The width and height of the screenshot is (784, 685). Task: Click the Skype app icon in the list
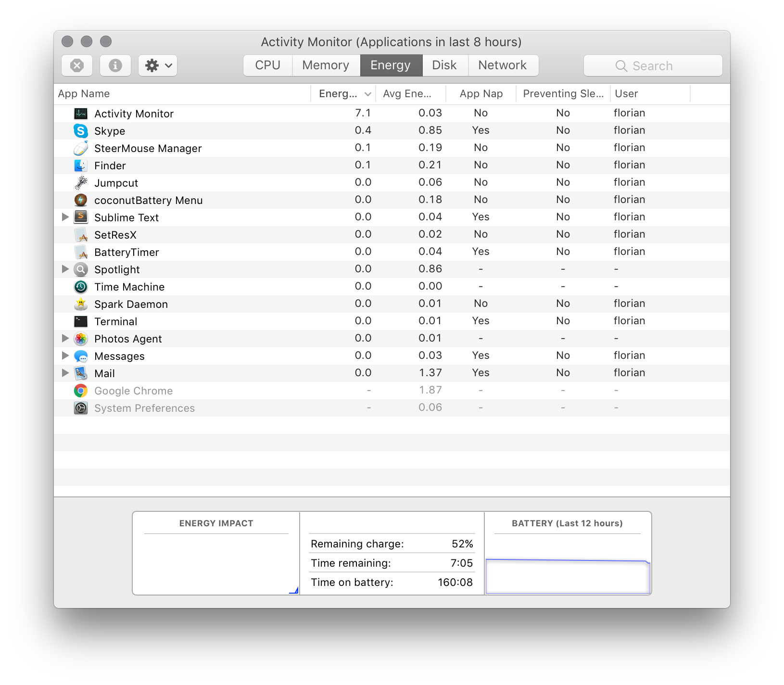tap(81, 131)
